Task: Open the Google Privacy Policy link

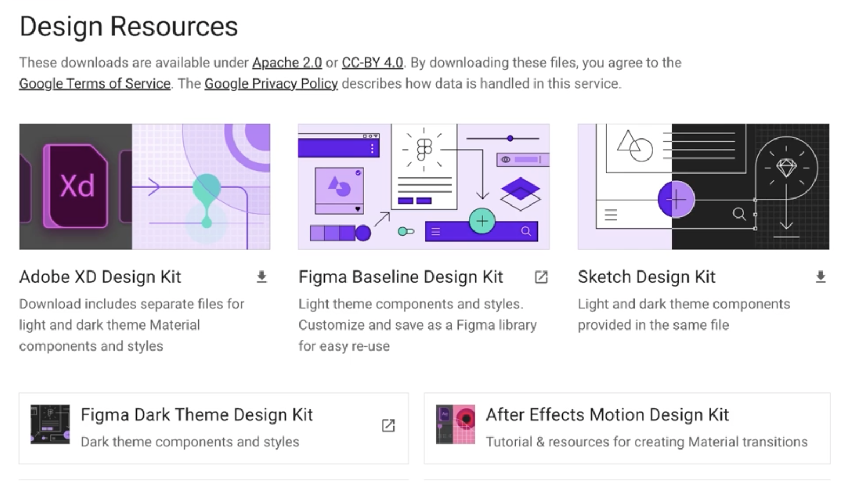Action: [271, 84]
